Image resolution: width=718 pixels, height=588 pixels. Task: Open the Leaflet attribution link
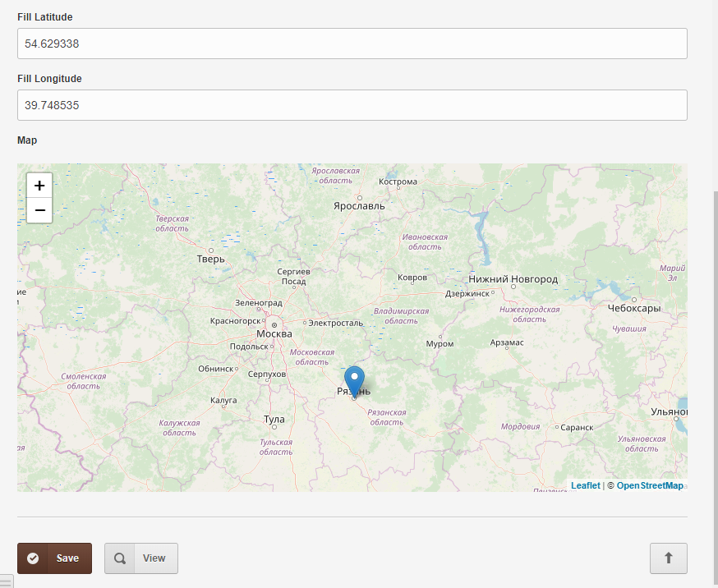point(585,485)
